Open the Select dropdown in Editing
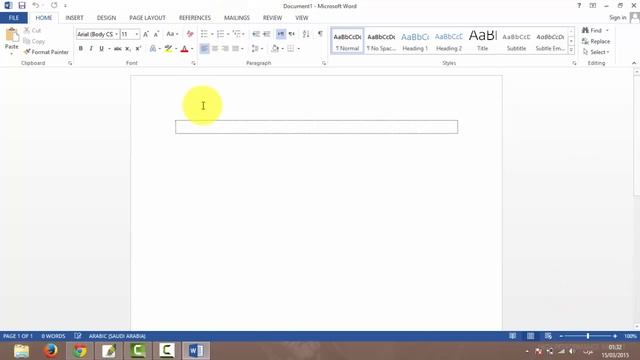 [596, 52]
